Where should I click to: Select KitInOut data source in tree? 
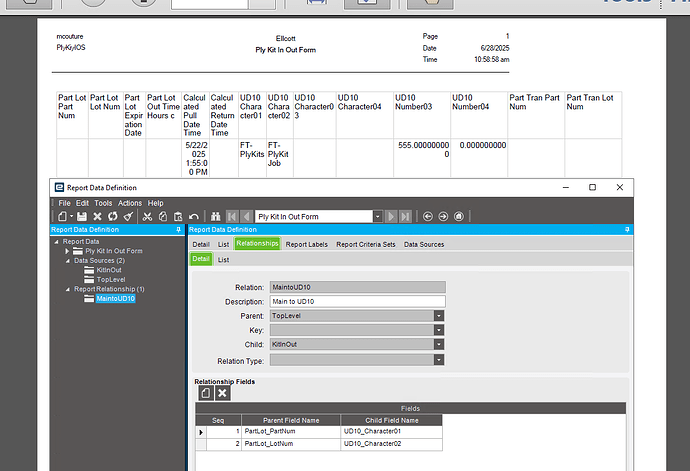[x=109, y=270]
